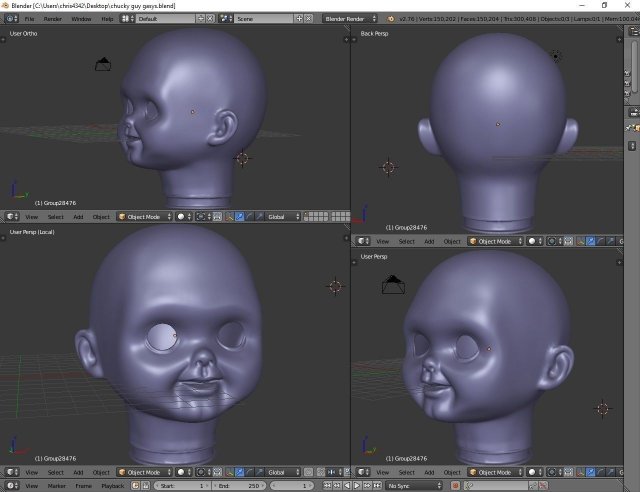Viewport: 640px width, 492px height.
Task: Open the Window menu
Action: pos(81,19)
